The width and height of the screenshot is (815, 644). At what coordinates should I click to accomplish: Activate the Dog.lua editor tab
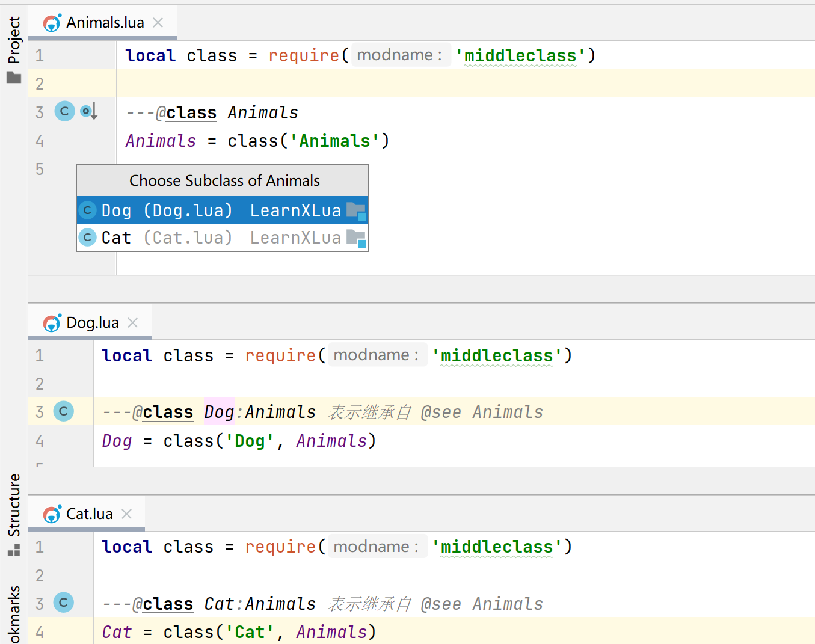(x=93, y=323)
